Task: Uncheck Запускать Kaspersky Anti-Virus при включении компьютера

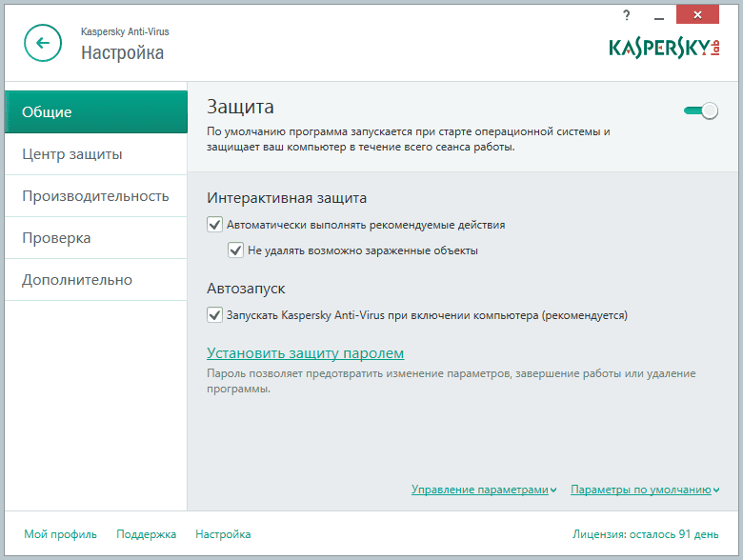Action: [214, 314]
